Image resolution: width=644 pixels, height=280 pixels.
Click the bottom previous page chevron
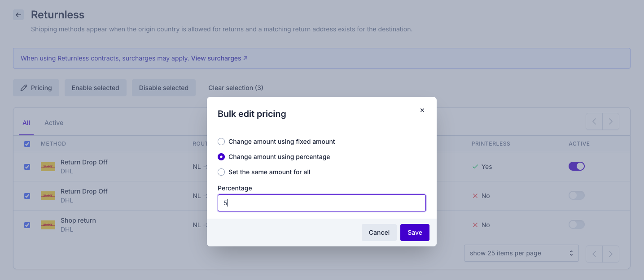pos(594,254)
